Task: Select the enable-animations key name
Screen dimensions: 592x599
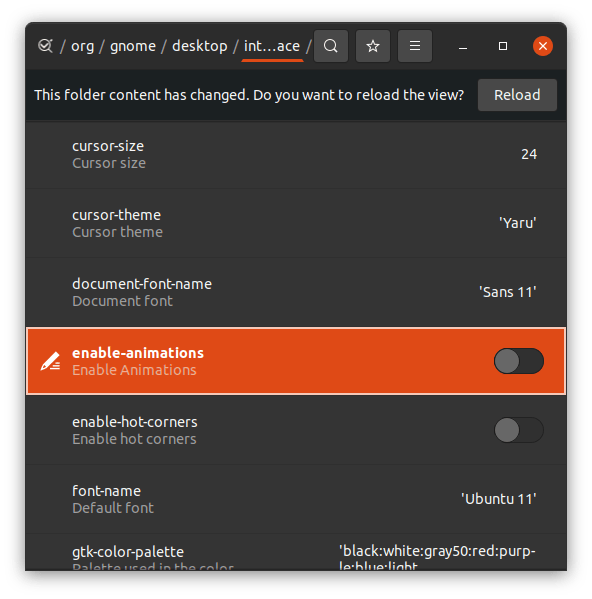Action: pyautogui.click(x=138, y=353)
